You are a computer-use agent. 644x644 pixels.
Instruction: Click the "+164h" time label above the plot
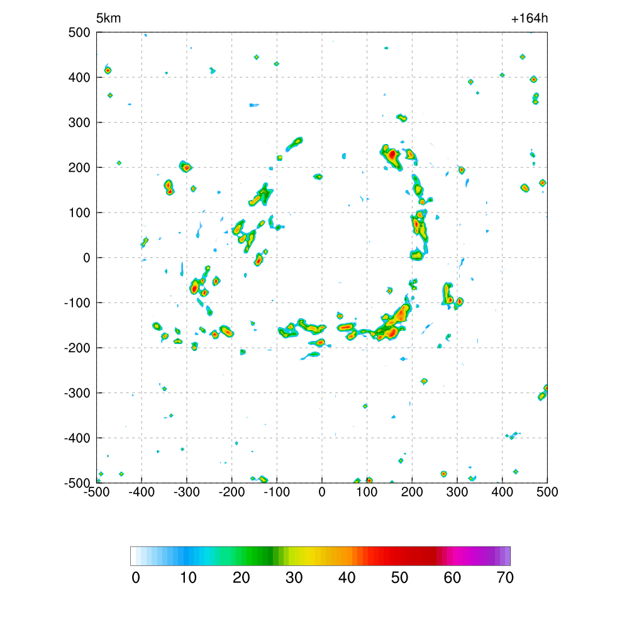point(530,18)
